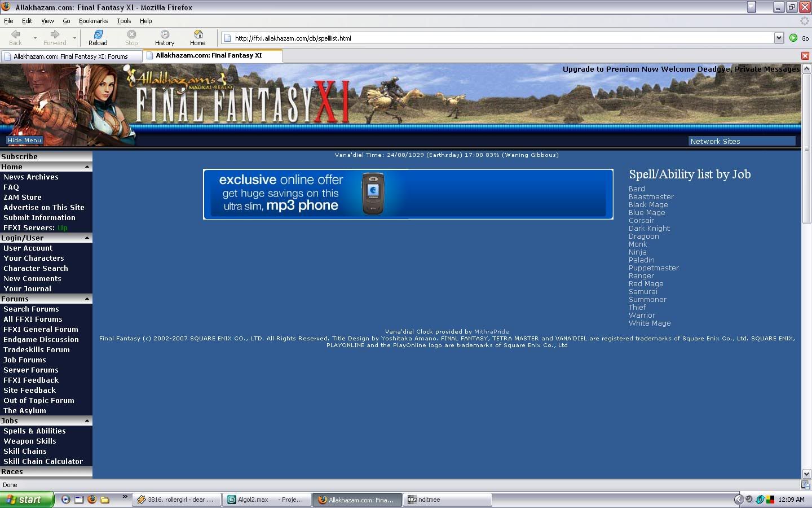Image resolution: width=812 pixels, height=508 pixels.
Task: Open Windows Start menu
Action: point(27,500)
